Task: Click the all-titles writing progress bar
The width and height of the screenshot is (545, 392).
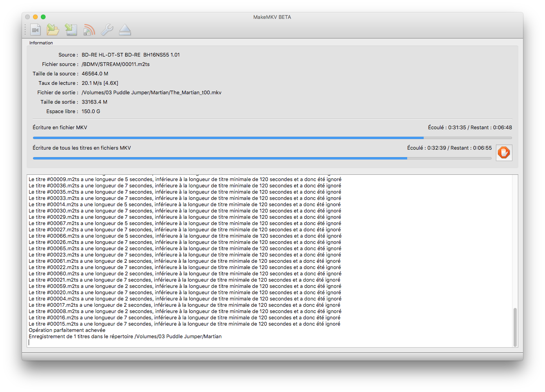Action: pyautogui.click(x=262, y=158)
